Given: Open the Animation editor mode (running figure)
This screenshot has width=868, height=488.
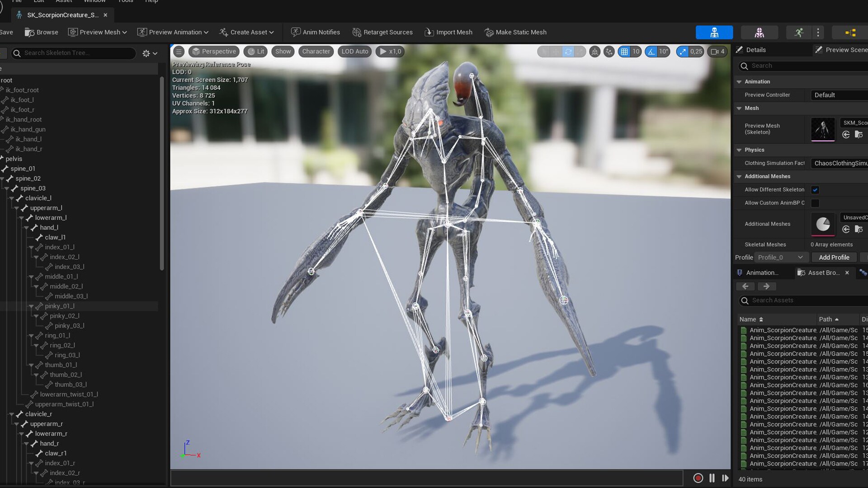Looking at the screenshot, I should [x=798, y=32].
